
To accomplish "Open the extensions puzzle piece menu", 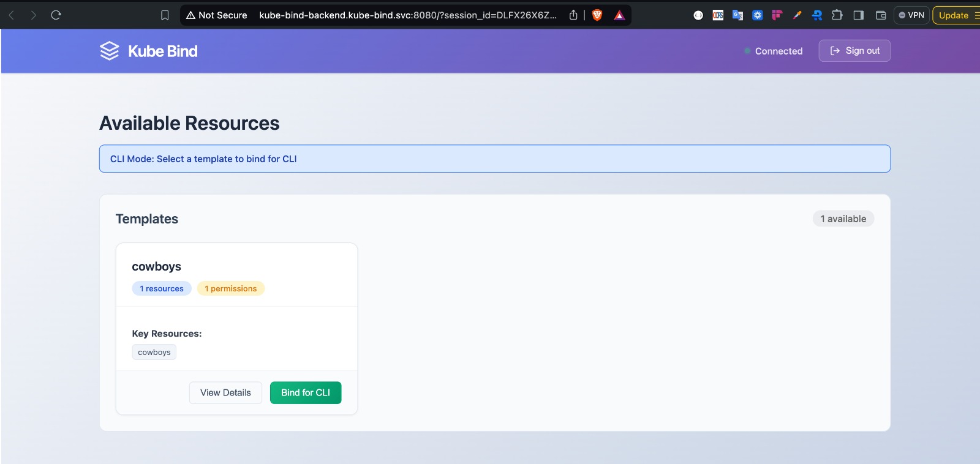I will pos(837,15).
